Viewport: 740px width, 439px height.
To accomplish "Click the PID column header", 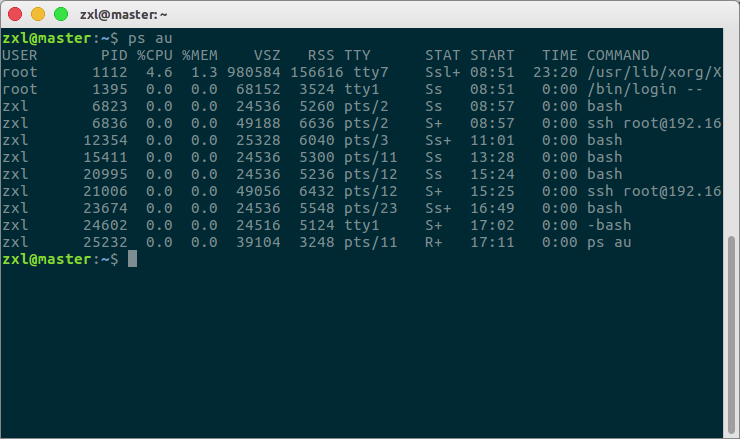I will pyautogui.click(x=114, y=55).
